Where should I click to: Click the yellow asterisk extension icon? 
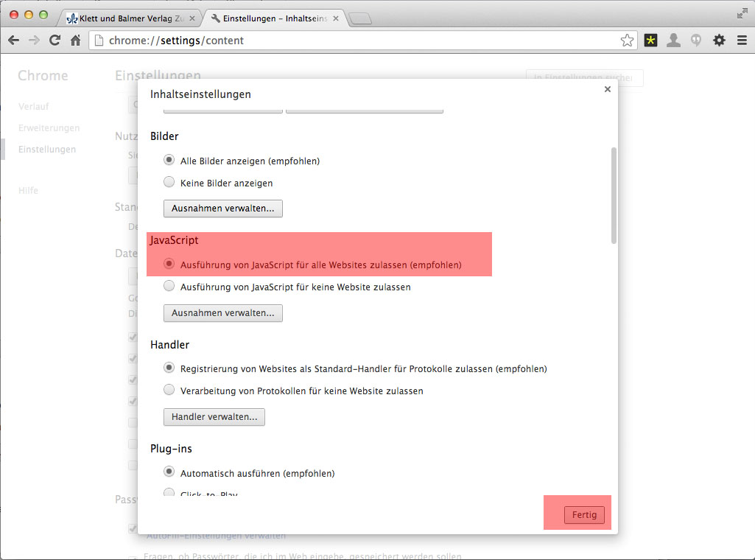pyautogui.click(x=650, y=41)
